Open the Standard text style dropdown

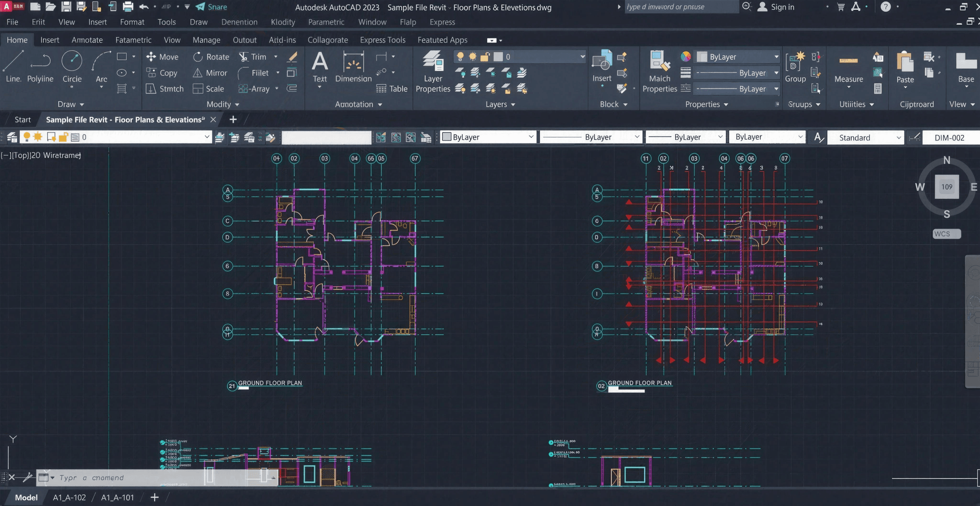866,137
